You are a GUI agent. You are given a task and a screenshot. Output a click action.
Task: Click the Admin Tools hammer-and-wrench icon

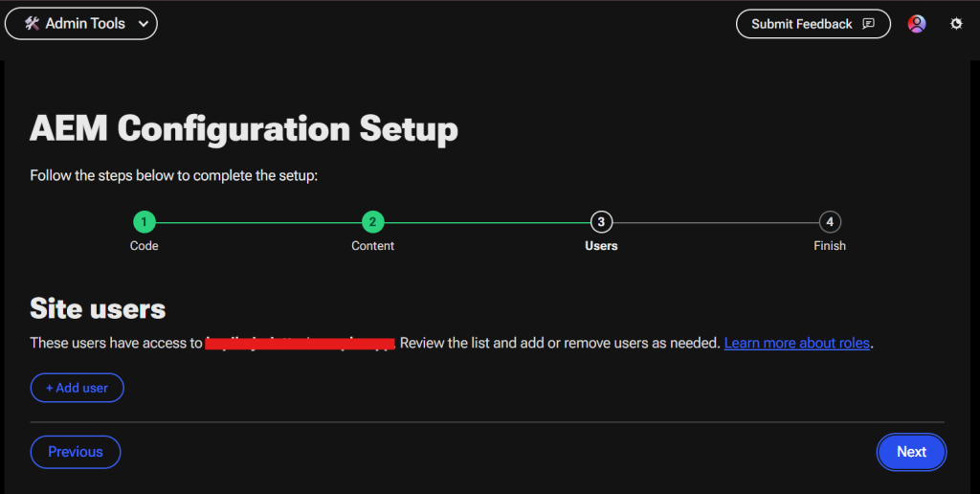[32, 24]
